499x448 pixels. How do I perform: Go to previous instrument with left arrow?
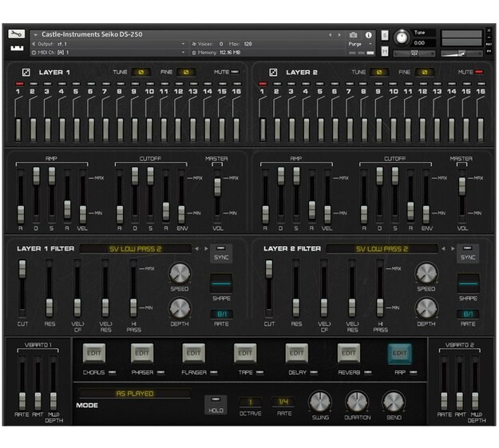[330, 34]
